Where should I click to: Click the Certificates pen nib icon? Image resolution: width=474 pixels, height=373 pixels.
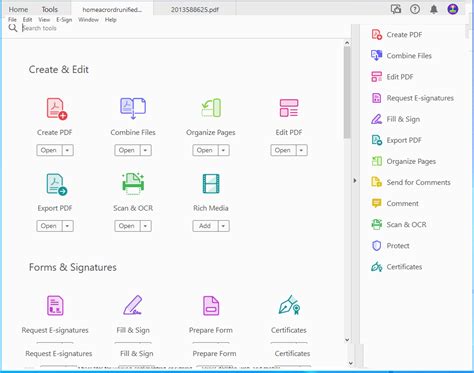pos(289,305)
